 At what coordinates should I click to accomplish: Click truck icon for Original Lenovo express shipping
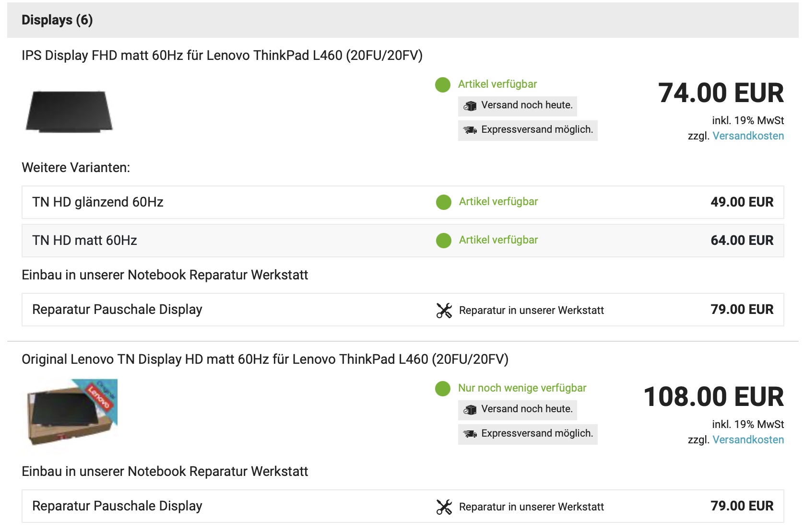click(470, 434)
